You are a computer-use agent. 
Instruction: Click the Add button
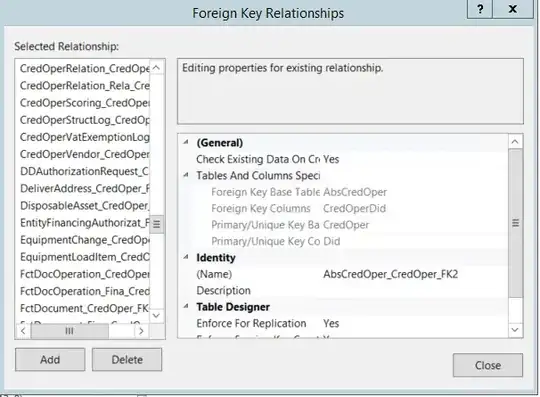pyautogui.click(x=50, y=359)
